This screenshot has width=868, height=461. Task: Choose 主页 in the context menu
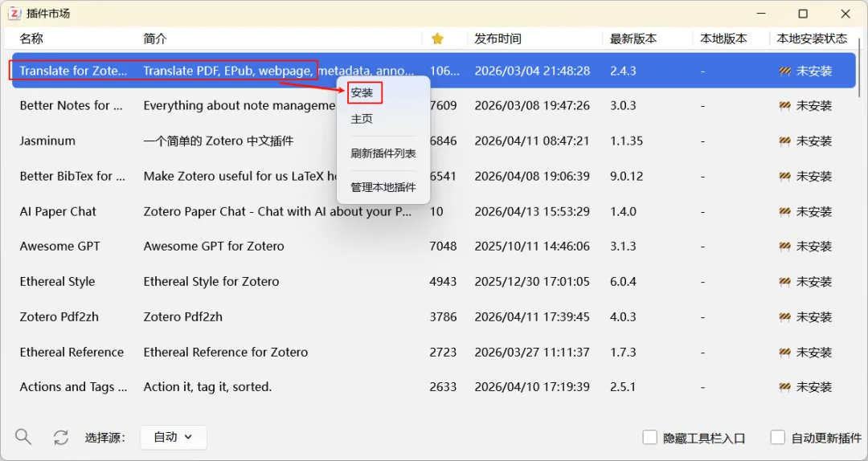[x=362, y=119]
